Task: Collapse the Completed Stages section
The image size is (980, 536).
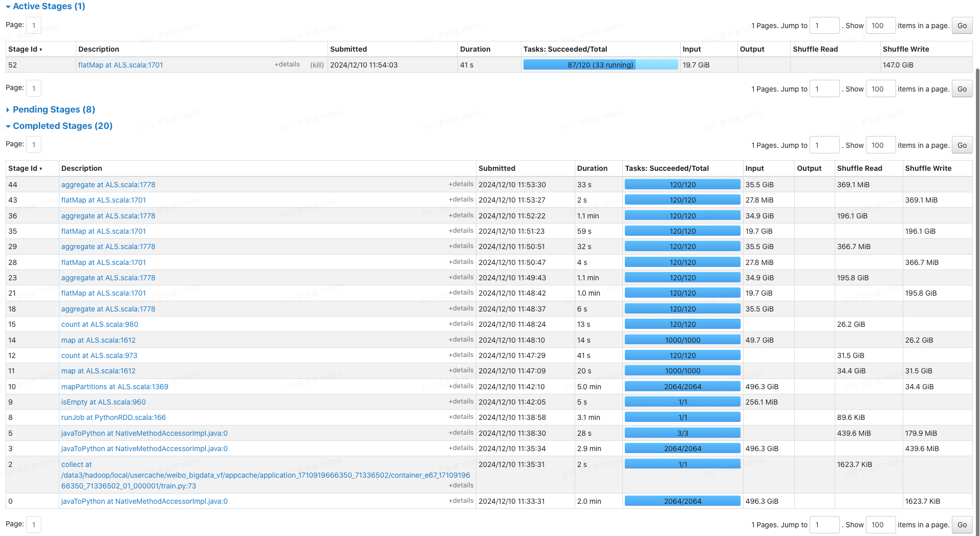Action: 62,126
